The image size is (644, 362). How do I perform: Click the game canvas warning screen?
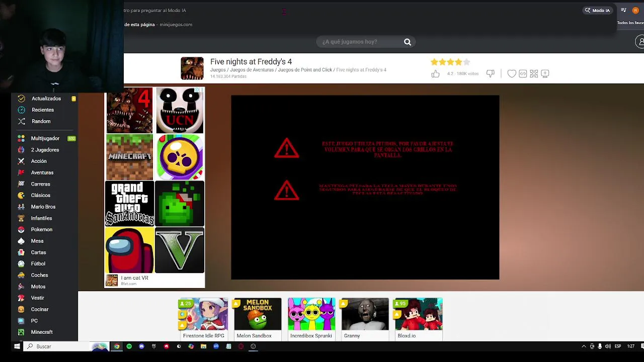click(365, 187)
